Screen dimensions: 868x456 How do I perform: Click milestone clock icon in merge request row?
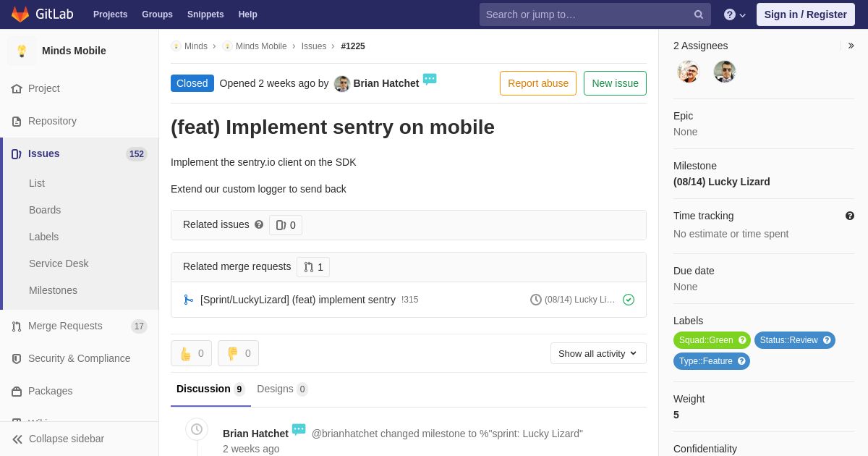click(536, 300)
